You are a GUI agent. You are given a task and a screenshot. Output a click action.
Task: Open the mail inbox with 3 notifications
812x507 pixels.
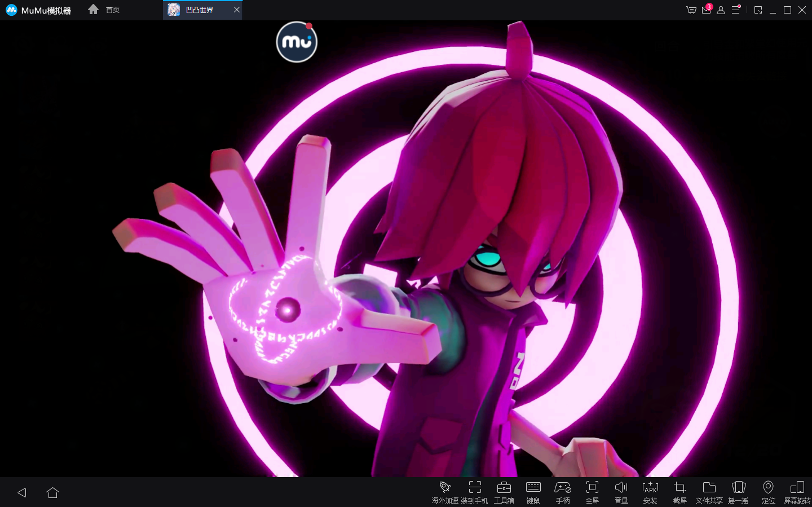tap(706, 10)
